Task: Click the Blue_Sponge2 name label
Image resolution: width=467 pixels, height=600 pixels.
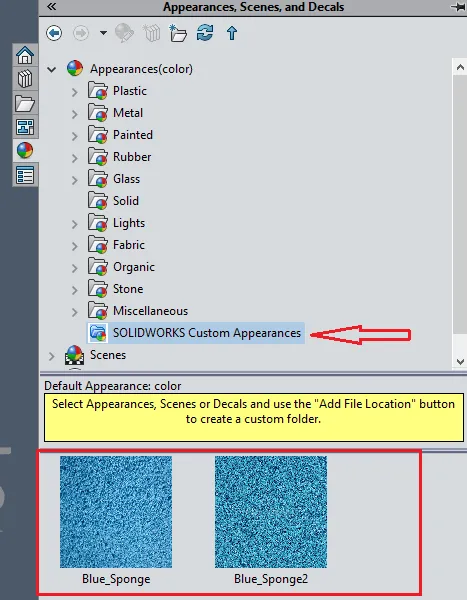Action: (271, 579)
